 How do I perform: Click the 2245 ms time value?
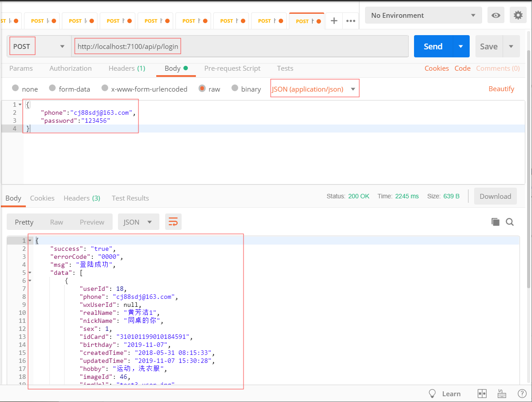[x=407, y=196]
